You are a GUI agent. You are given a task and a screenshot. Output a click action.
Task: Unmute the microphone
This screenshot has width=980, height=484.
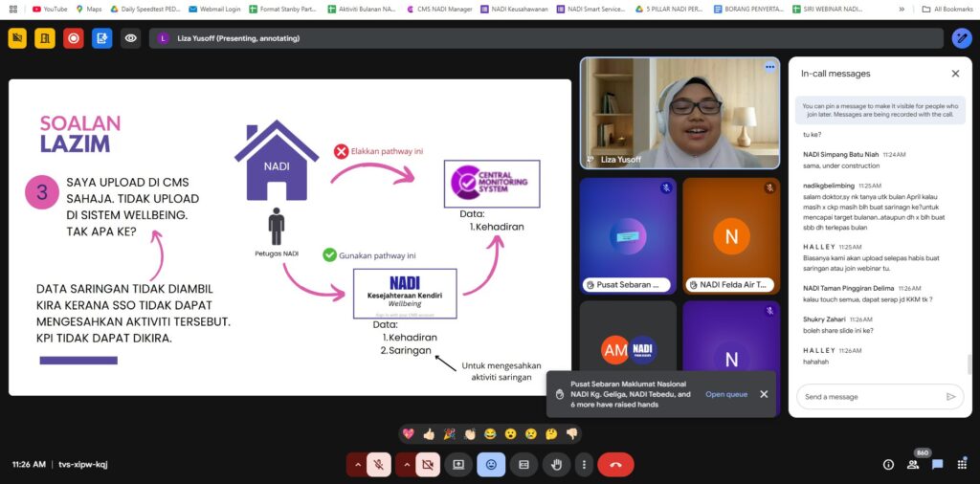tap(378, 464)
